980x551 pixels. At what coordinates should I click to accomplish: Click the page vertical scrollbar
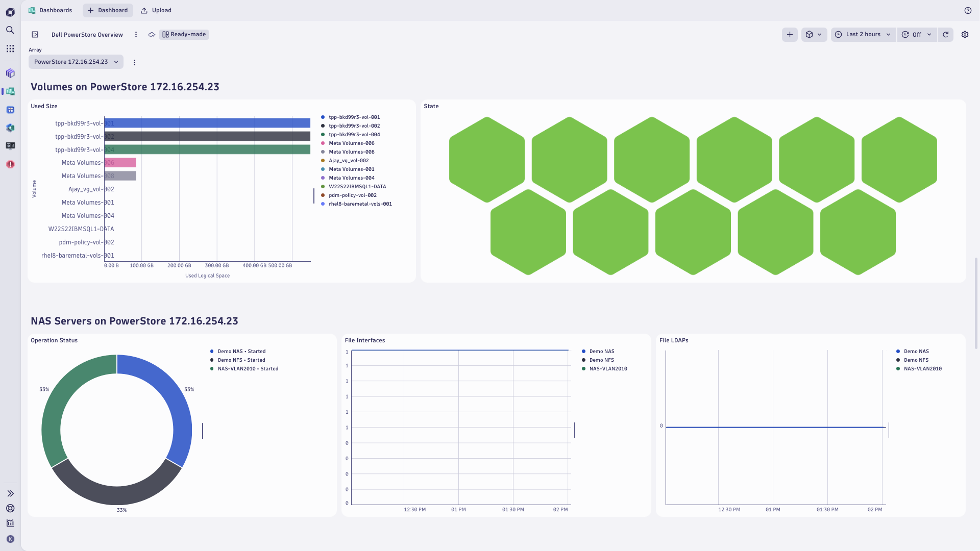[x=976, y=303]
